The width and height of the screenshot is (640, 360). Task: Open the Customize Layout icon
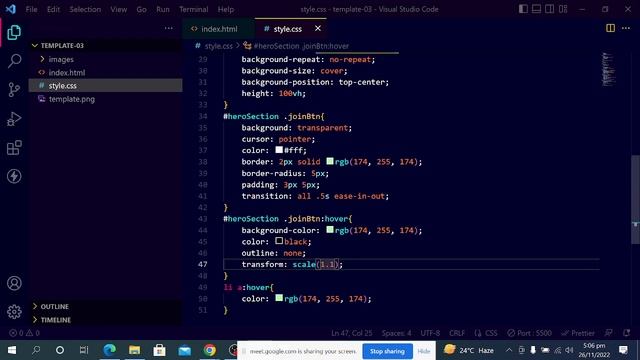pos(563,9)
